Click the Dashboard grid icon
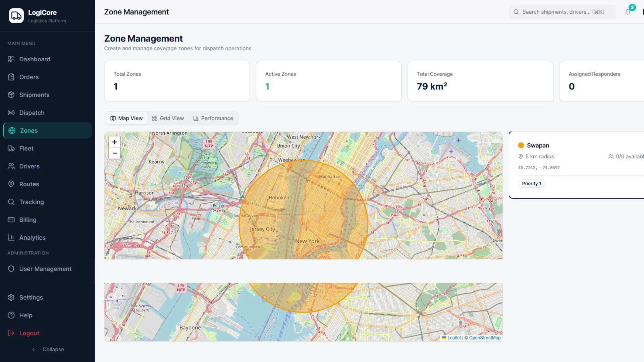Image resolution: width=644 pixels, height=362 pixels. 11,59
